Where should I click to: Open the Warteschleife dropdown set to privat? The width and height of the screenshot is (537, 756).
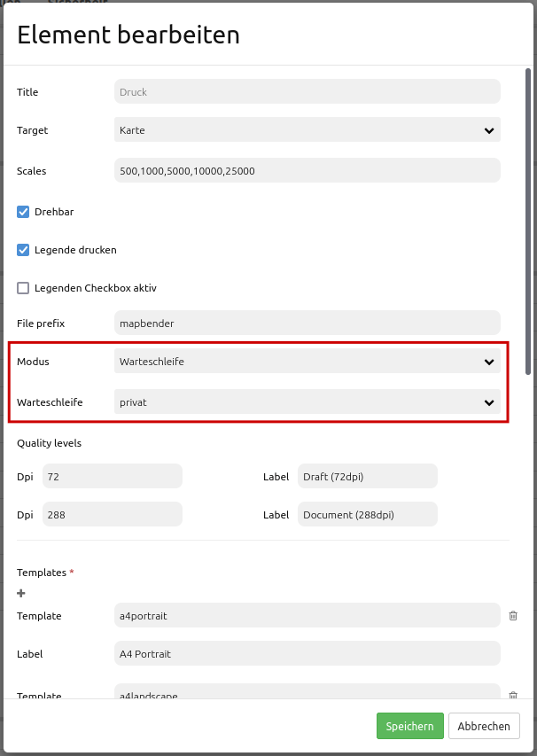(x=307, y=402)
